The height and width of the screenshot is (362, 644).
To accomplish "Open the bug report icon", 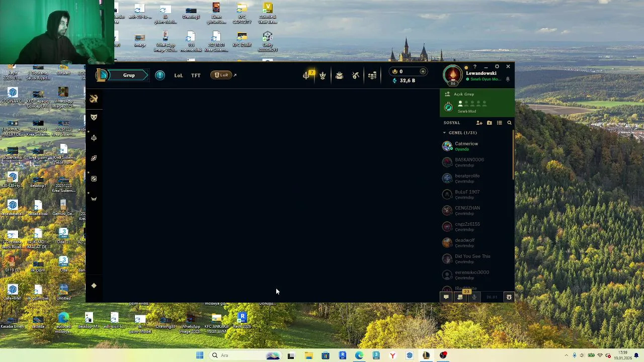I will (509, 297).
